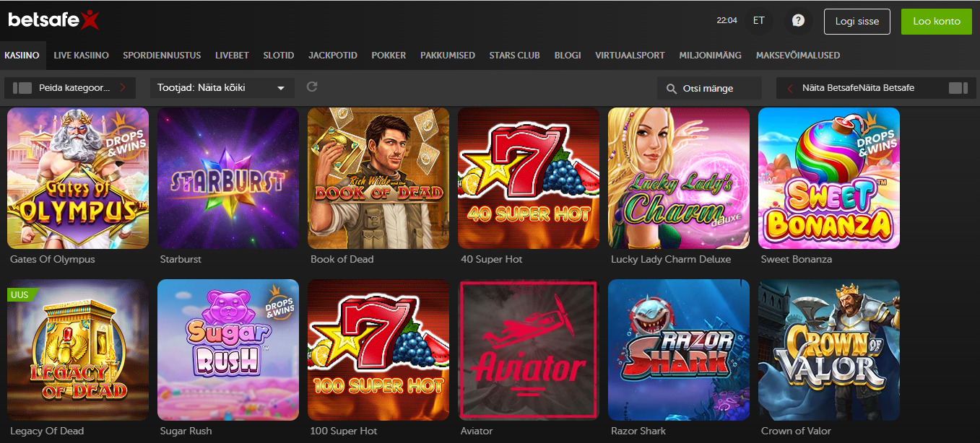Open the Sugar Rush game tile

pyautogui.click(x=228, y=350)
